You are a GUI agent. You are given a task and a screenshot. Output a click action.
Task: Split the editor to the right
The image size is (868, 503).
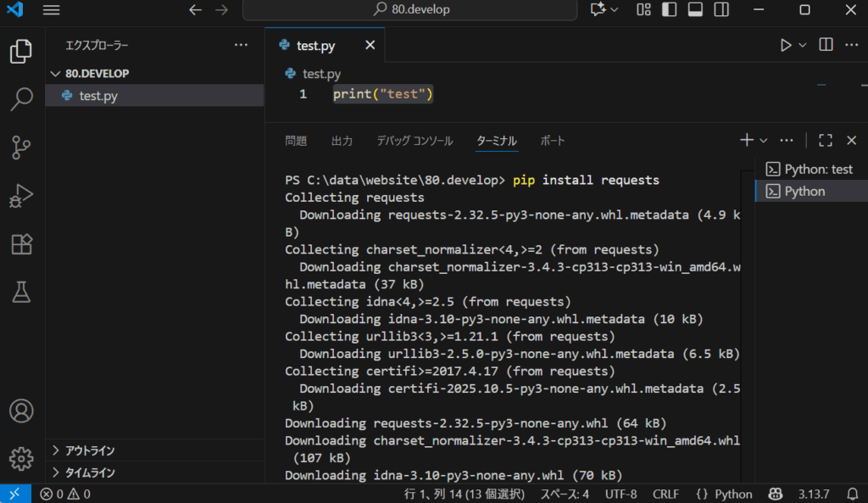coord(826,45)
